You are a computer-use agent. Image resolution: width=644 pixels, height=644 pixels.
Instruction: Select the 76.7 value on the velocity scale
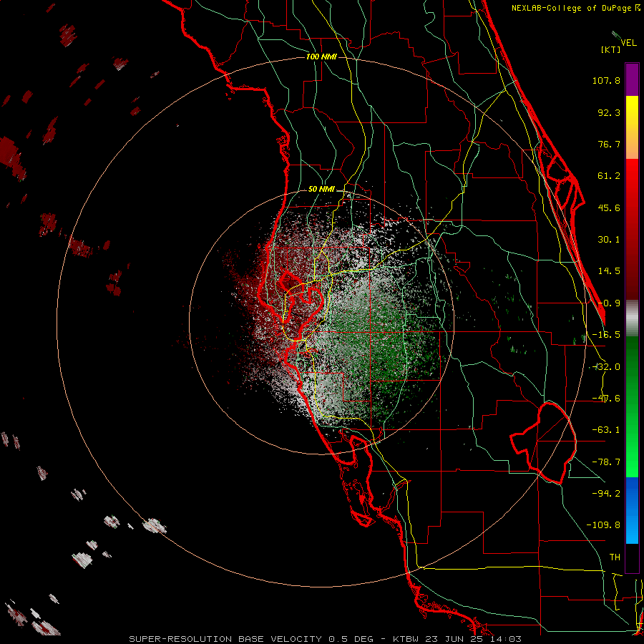click(609, 144)
